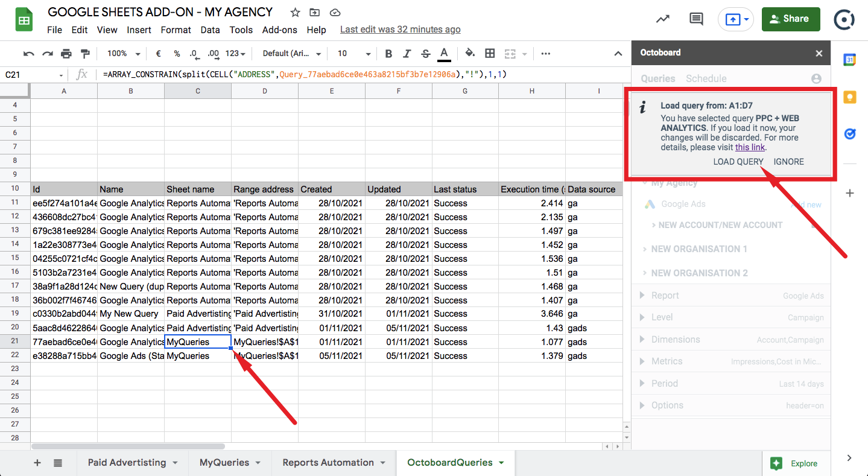Screen dimensions: 868x476
Task: Click the Add sheet plus icon
Action: coord(37,463)
